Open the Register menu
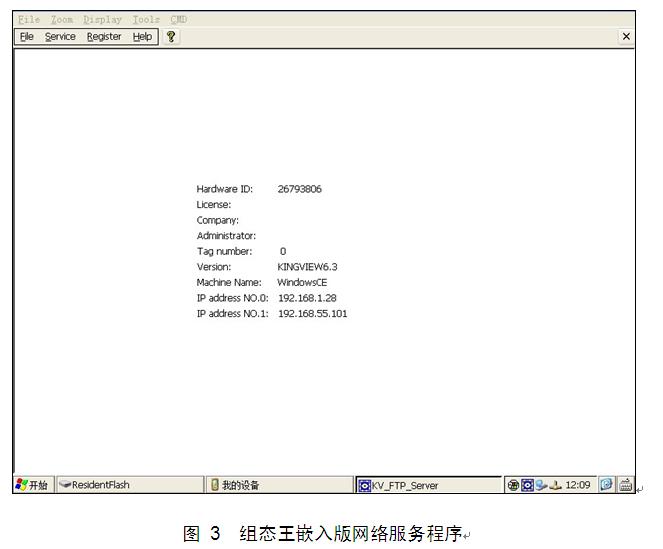 tap(104, 37)
